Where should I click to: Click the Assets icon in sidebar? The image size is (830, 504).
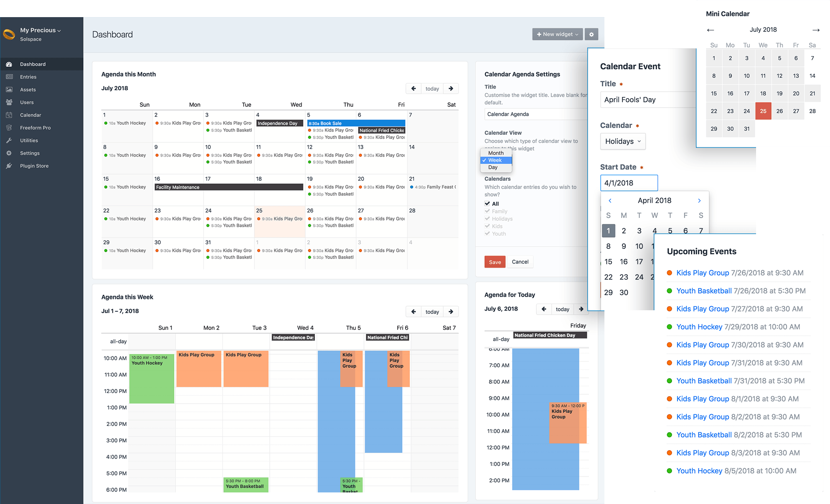click(x=10, y=89)
